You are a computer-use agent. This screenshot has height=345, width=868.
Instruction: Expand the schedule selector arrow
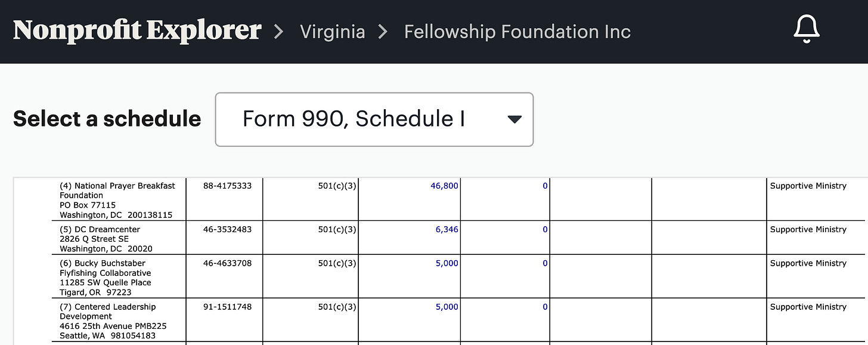[x=514, y=119]
